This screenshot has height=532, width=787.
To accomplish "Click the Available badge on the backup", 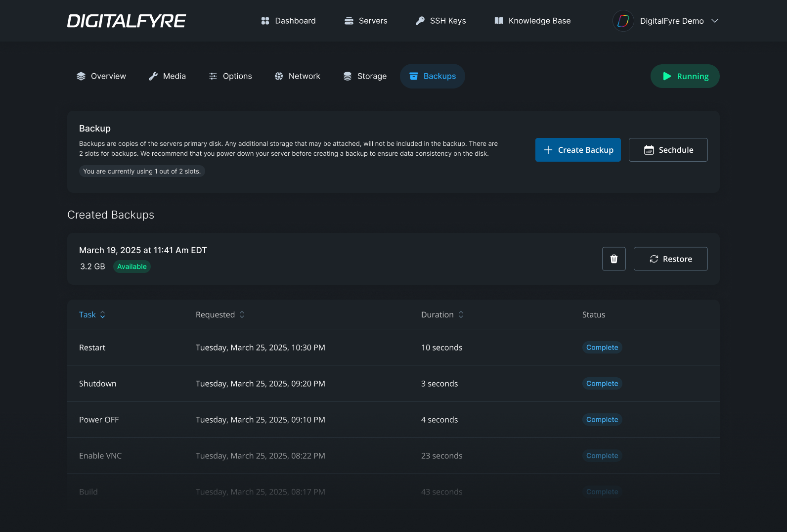I will click(x=132, y=266).
